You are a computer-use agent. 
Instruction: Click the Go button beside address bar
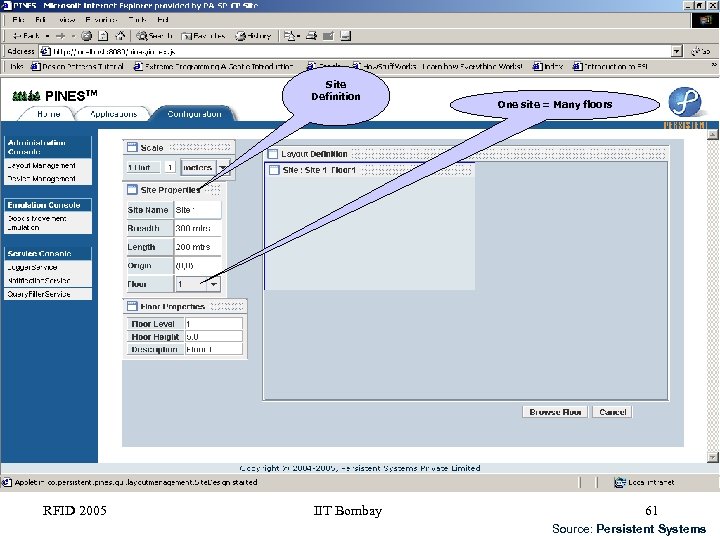pos(701,51)
